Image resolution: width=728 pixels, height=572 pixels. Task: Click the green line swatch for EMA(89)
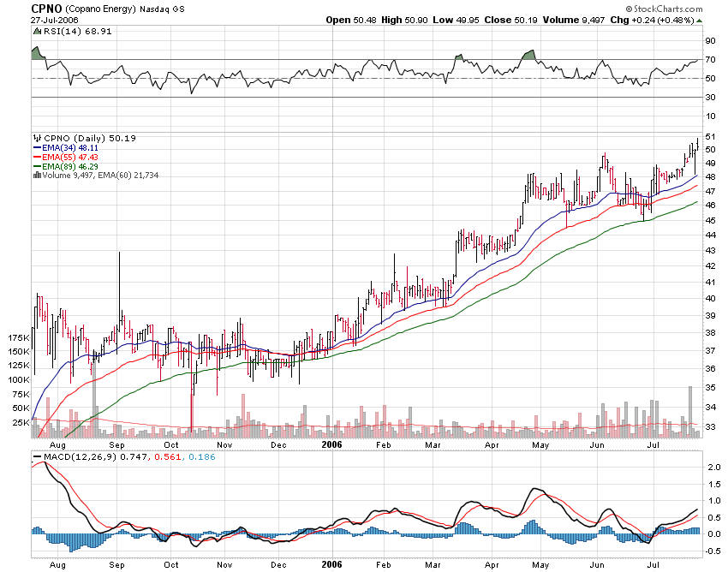click(x=37, y=167)
